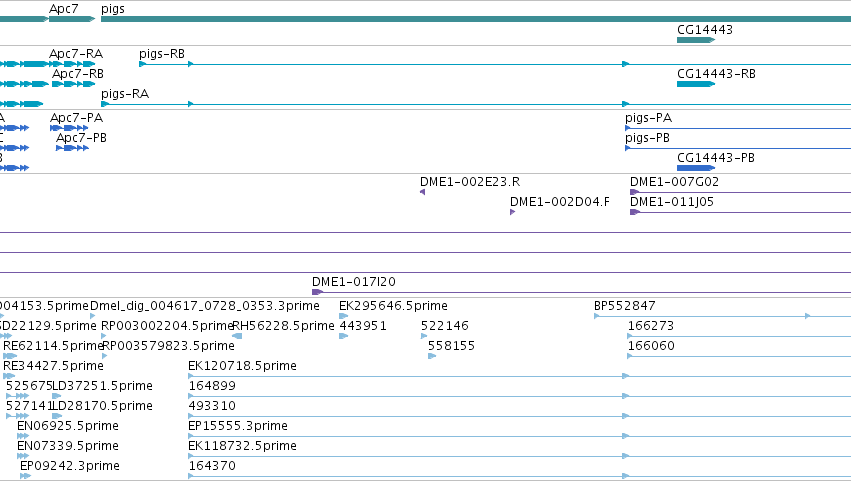Click the RH56228.5prime insertion marker
Image resolution: width=851 pixels, height=481 pixels.
coord(237,336)
